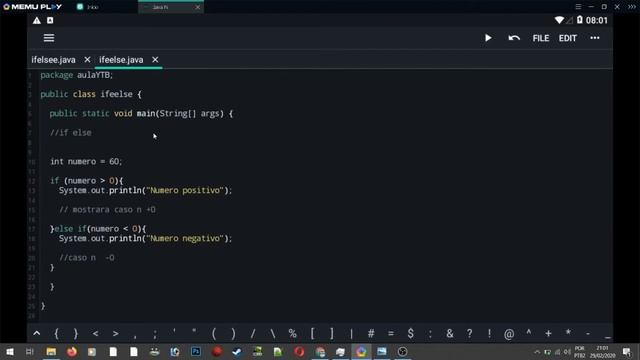Insert an opening square bracket
Viewport: 640px width, 360px height.
click(312, 333)
